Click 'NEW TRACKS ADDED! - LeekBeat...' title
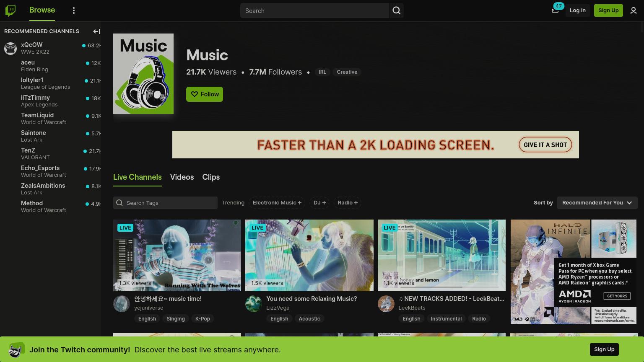Image resolution: width=644 pixels, height=362 pixels. click(x=452, y=299)
